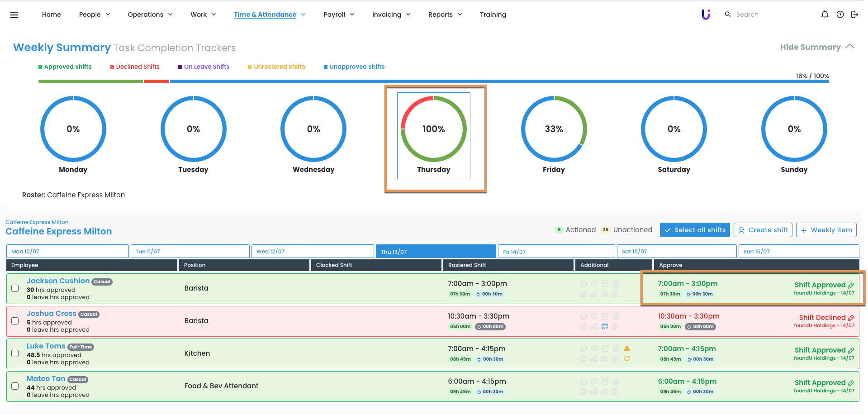Go to the Training menu item

click(x=493, y=14)
